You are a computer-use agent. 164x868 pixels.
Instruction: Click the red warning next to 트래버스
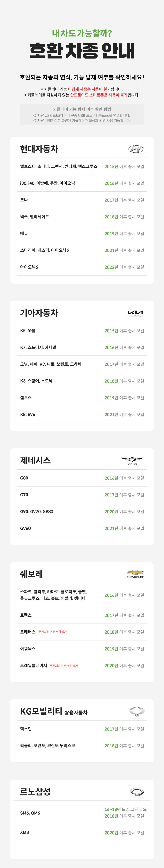point(52,632)
